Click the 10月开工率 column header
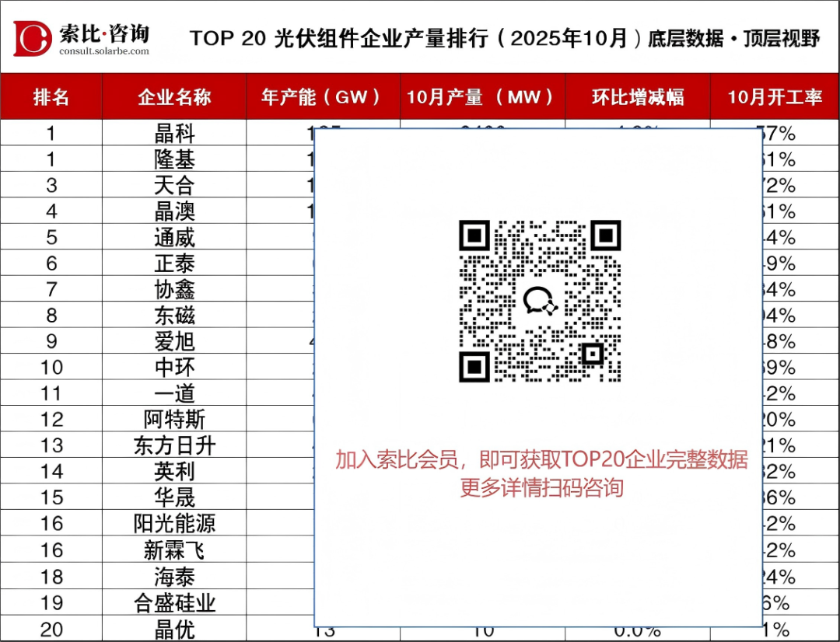This screenshot has height=642, width=840. [774, 97]
